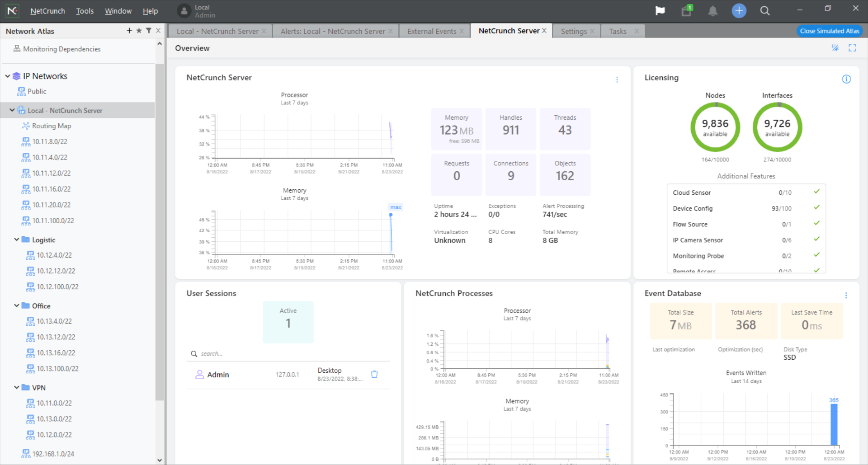The image size is (868, 465).
Task: Click the blue plus add button
Action: tap(739, 11)
